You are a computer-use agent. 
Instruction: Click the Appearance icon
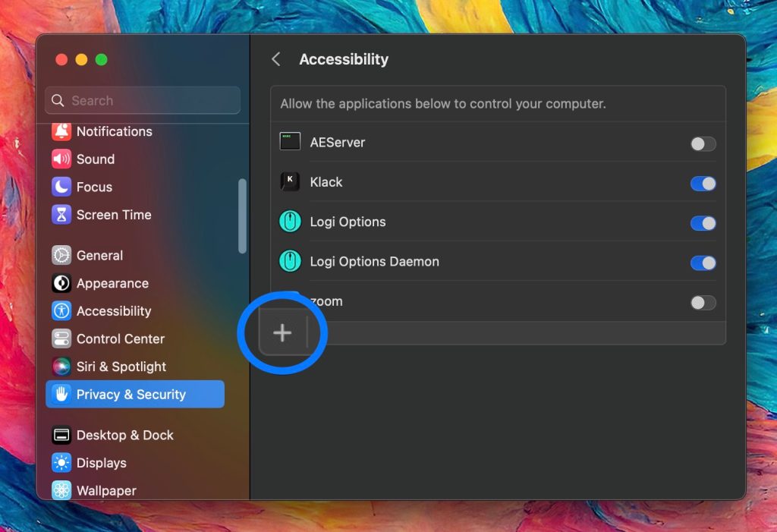[x=60, y=283]
